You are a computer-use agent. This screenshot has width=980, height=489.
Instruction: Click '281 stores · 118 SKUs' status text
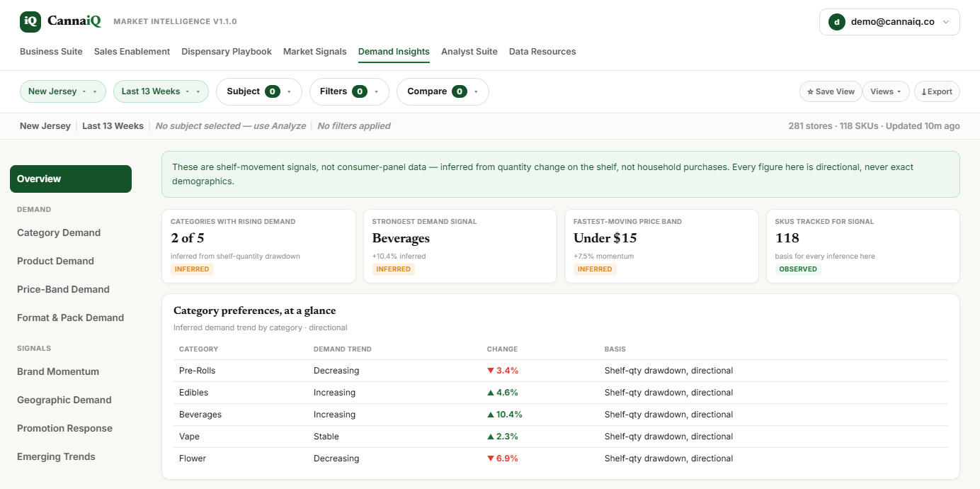[833, 126]
